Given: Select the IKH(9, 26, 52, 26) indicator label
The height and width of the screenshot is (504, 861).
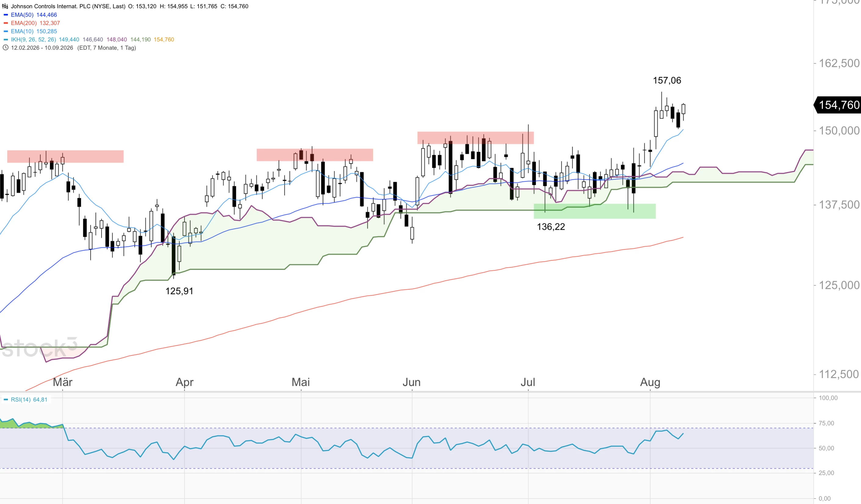Looking at the screenshot, I should (x=34, y=40).
